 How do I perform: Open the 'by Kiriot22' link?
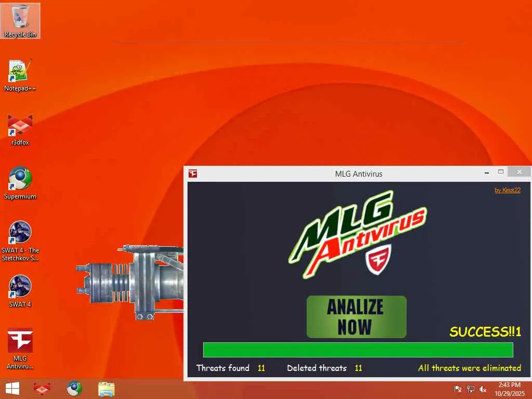coord(507,190)
